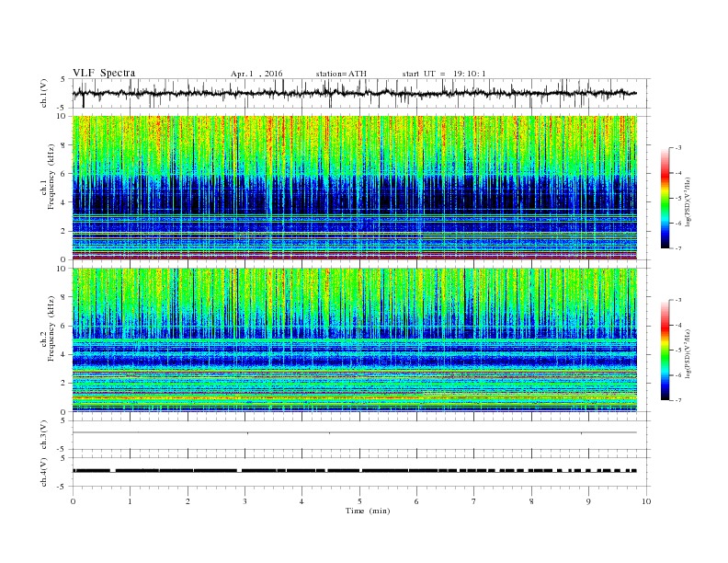Click the lower PSD color scale bar
The width and height of the screenshot is (728, 563).
pyautogui.click(x=665, y=350)
